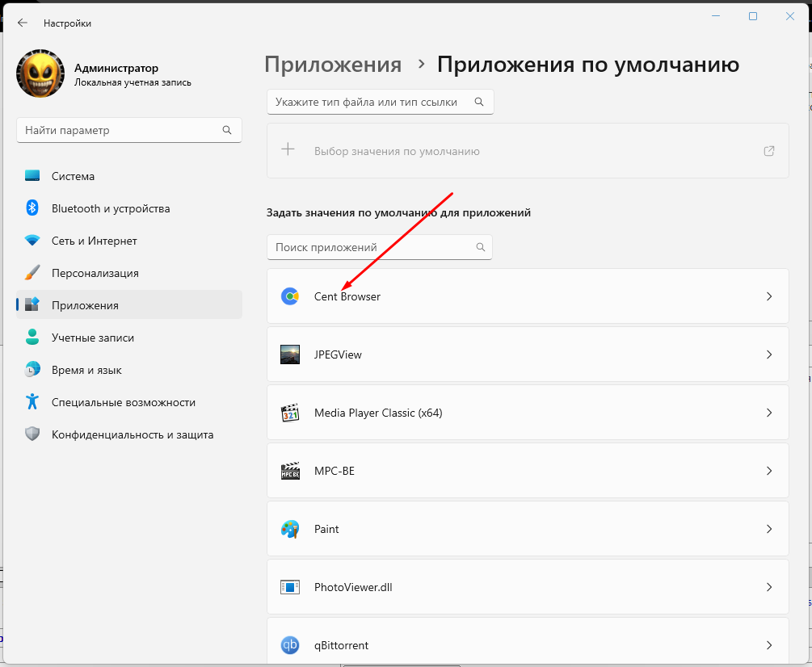Expand Media Player Classic row chevron
This screenshot has height=667, width=812.
(769, 413)
